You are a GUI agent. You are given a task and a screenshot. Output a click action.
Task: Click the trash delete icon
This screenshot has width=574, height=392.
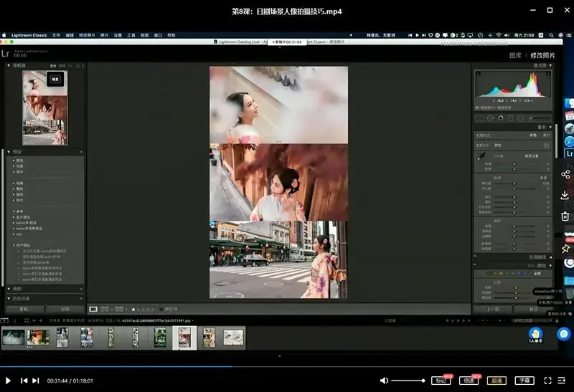pos(565,216)
